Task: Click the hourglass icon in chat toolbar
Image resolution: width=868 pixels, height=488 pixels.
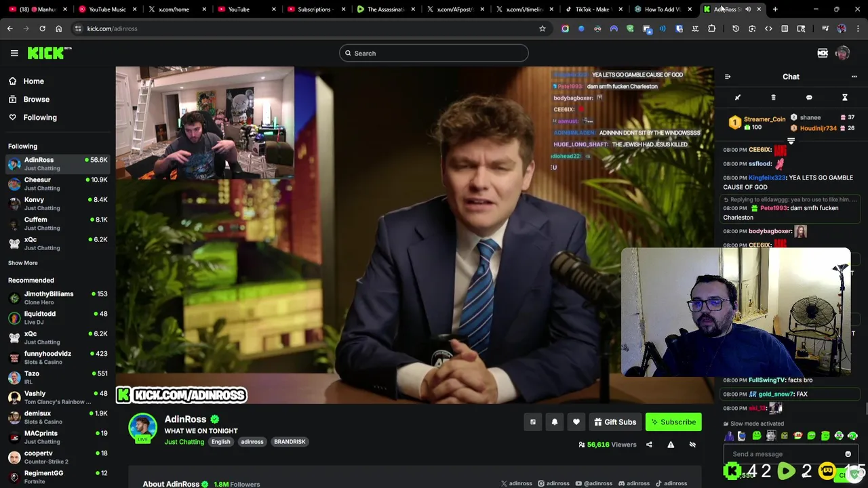Action: tap(845, 98)
